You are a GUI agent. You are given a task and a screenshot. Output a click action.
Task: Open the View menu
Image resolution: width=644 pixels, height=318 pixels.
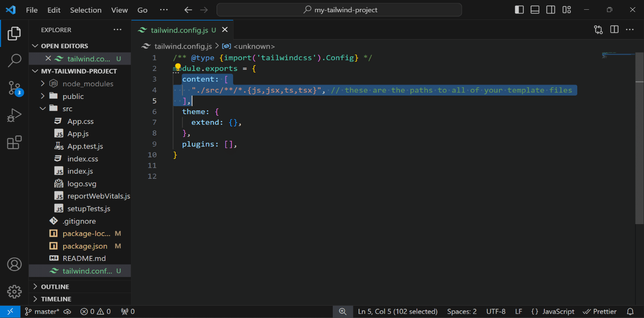point(120,10)
